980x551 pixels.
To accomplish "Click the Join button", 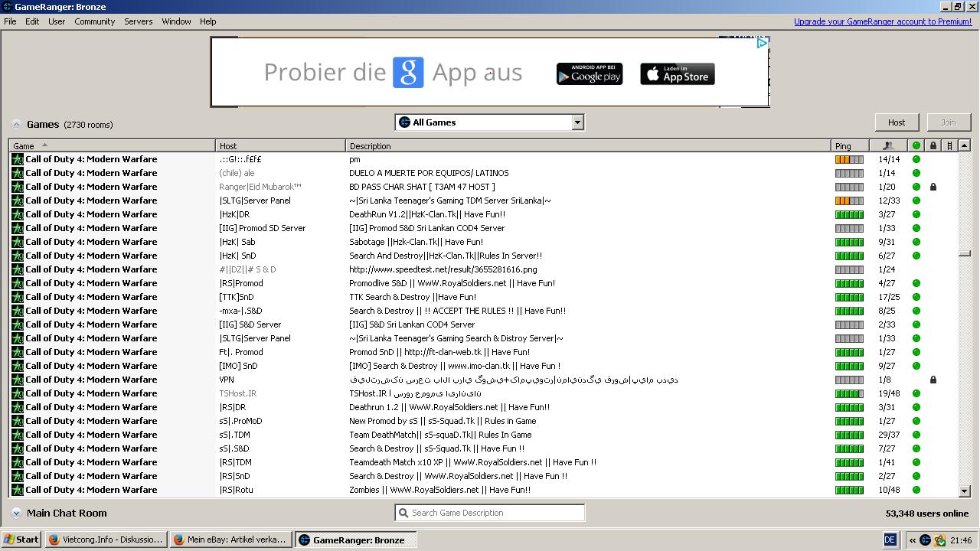I will (x=949, y=122).
